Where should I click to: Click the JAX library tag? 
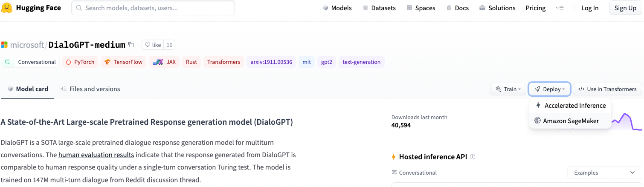[x=165, y=62]
